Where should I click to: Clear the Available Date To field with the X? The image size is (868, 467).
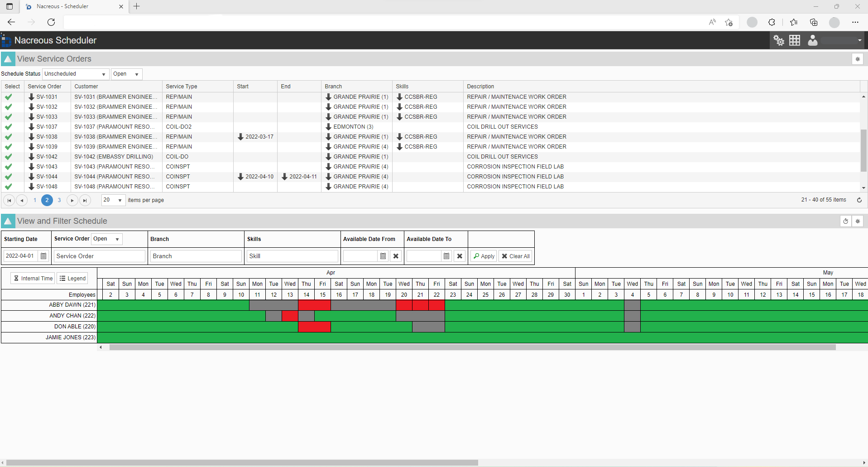460,256
